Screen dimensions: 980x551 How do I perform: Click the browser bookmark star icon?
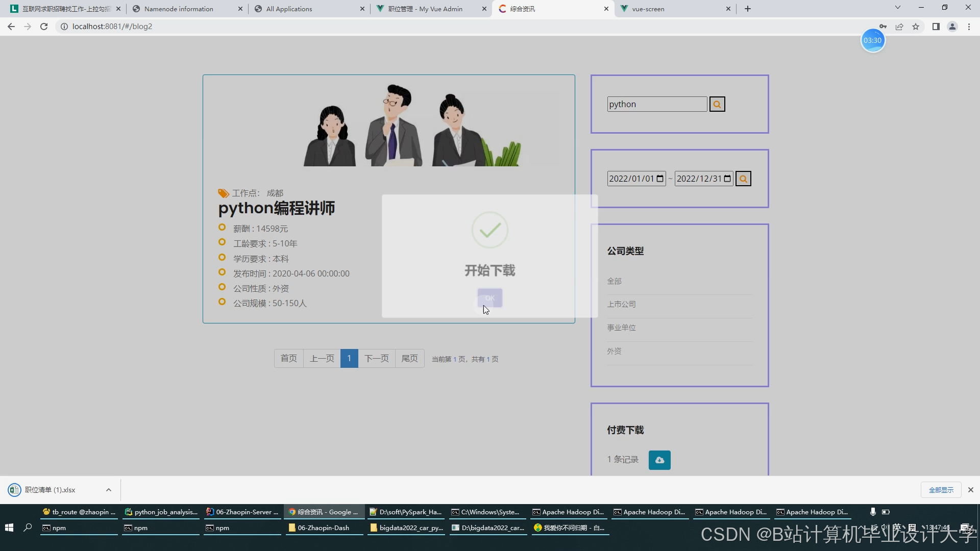click(916, 27)
